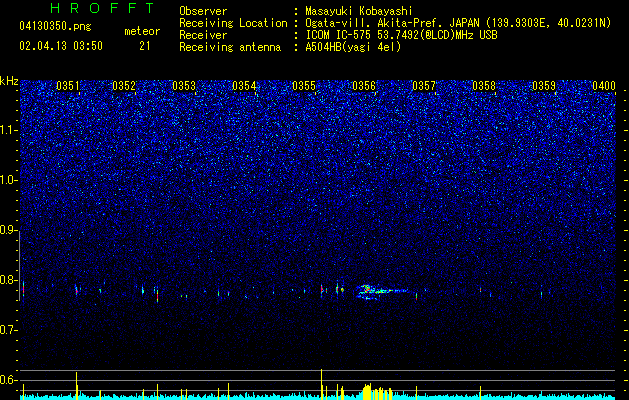
Task: Select the file name 04130350.png
Action: click(x=55, y=27)
